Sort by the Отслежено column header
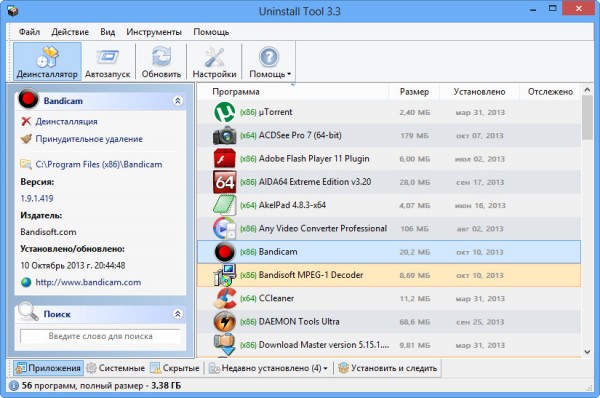600x398 pixels. click(550, 92)
